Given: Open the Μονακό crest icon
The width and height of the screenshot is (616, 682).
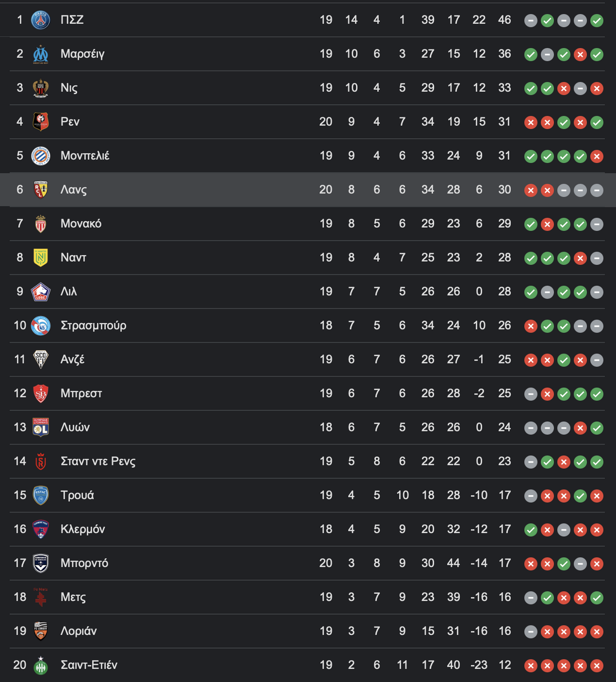Looking at the screenshot, I should coord(41,224).
